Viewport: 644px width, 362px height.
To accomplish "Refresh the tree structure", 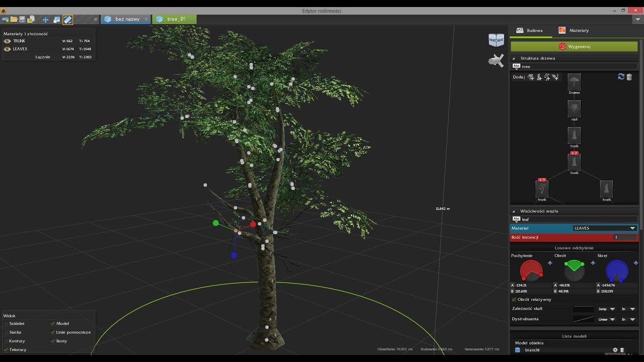I will 621,76.
